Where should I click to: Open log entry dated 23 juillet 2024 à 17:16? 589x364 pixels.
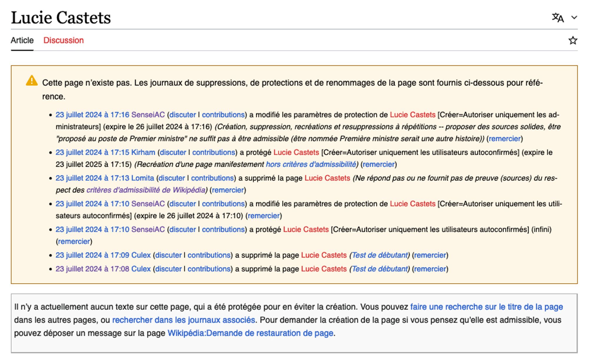(x=92, y=115)
